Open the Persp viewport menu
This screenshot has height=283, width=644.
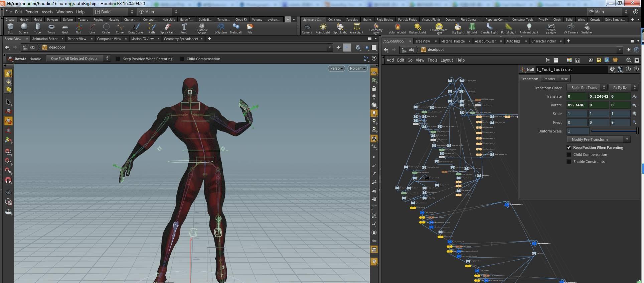[x=336, y=68]
